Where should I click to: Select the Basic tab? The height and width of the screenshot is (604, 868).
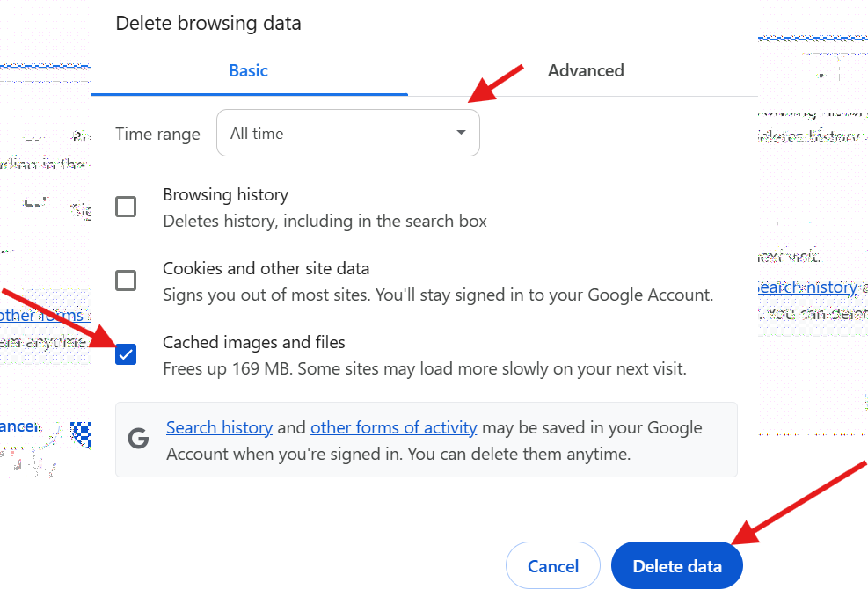[x=248, y=70]
